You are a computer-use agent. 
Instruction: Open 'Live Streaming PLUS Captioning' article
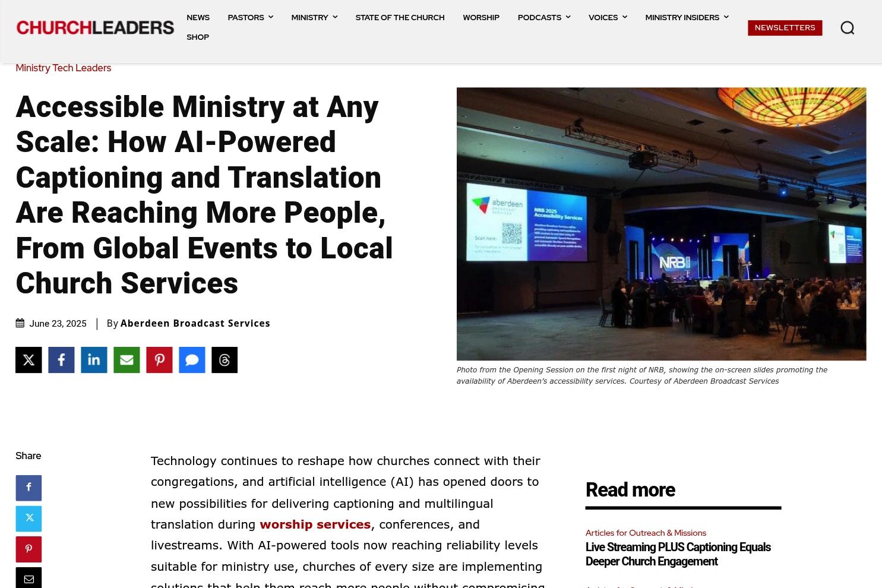pyautogui.click(x=678, y=554)
